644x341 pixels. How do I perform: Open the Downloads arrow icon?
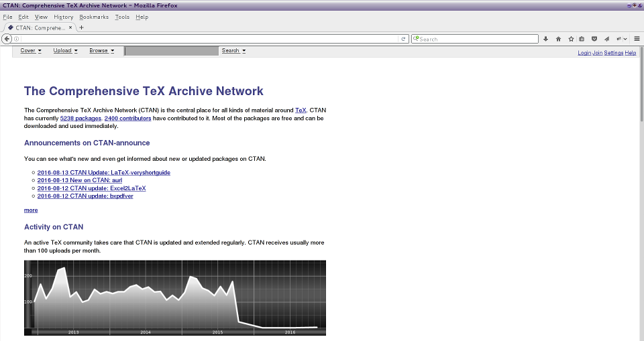(x=545, y=39)
